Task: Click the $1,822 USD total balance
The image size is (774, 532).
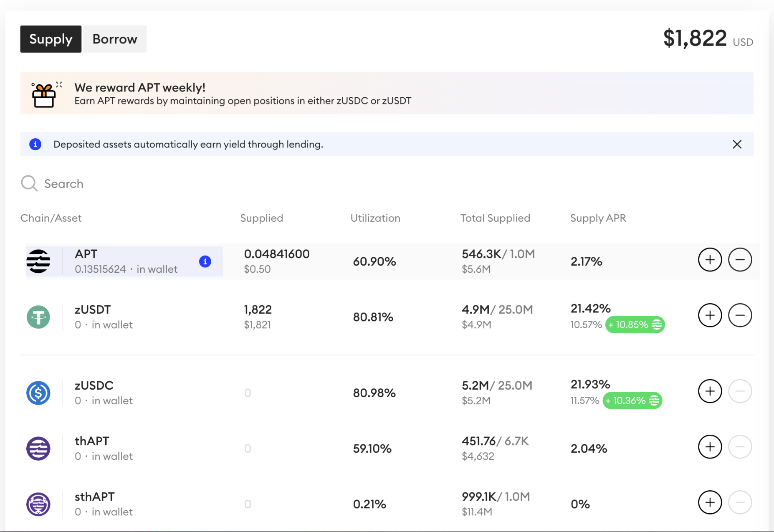Action: point(708,38)
